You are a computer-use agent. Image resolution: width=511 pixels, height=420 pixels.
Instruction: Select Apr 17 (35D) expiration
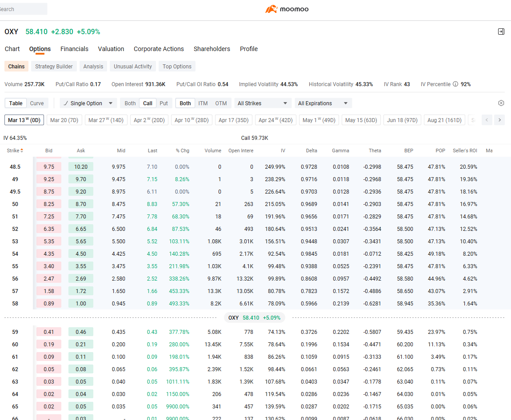tap(234, 120)
